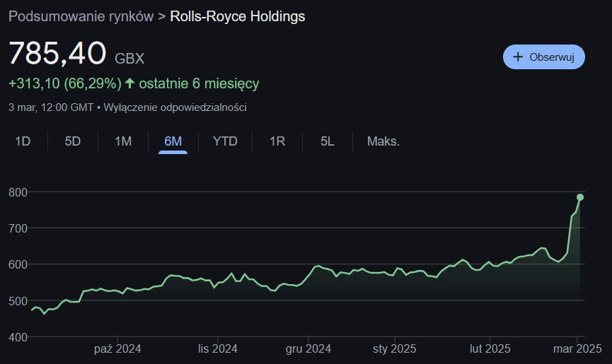Select the 5D chart range tab
Viewport: 612px width, 364px height.
[x=73, y=141]
